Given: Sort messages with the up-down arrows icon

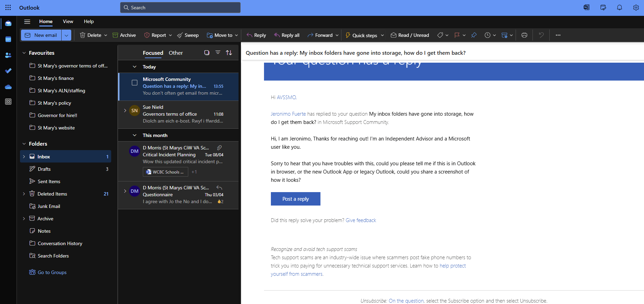Looking at the screenshot, I should tap(229, 53).
